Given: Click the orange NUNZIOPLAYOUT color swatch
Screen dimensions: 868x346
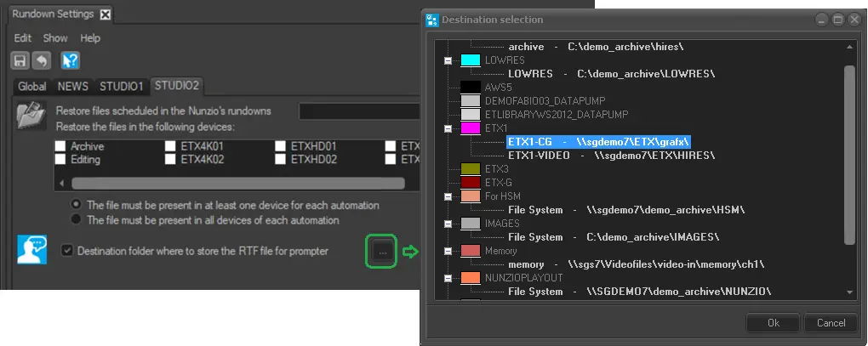Looking at the screenshot, I should tap(471, 278).
